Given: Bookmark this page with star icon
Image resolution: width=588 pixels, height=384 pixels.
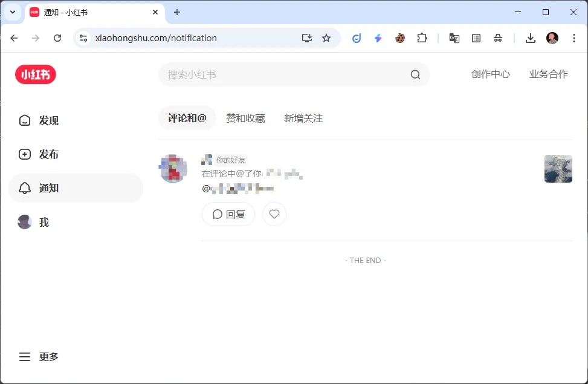Looking at the screenshot, I should pos(326,38).
